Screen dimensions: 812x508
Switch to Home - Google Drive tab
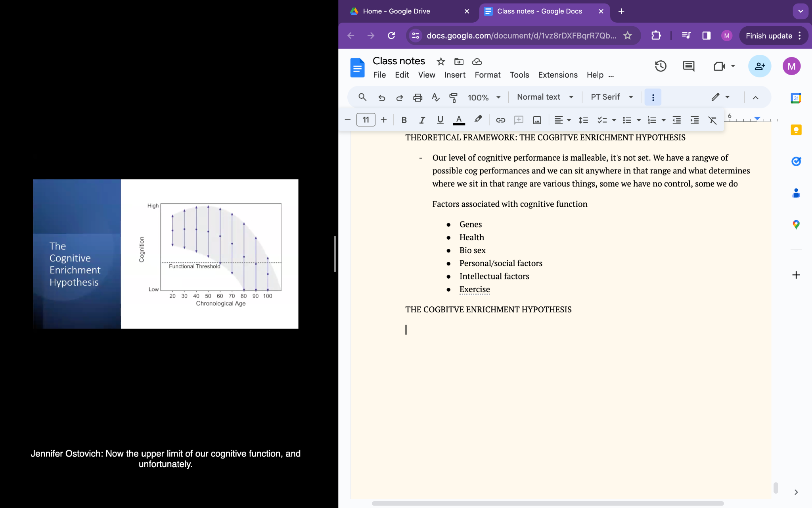(x=396, y=11)
